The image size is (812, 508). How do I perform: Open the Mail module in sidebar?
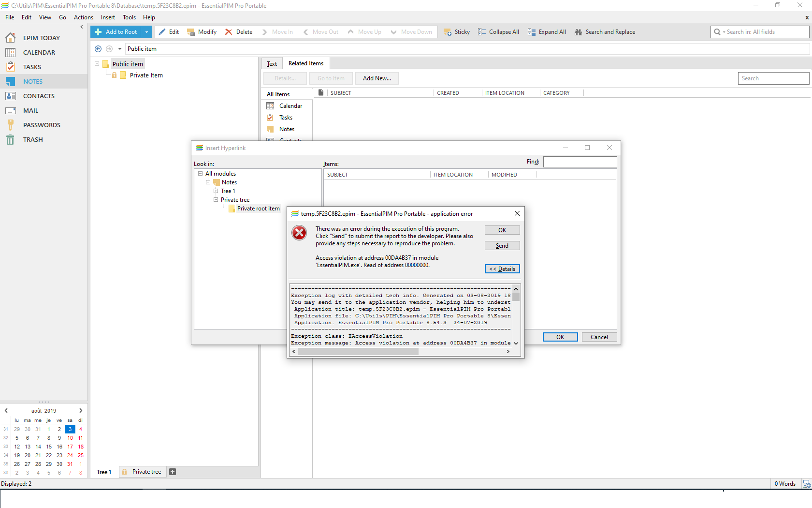(30, 110)
